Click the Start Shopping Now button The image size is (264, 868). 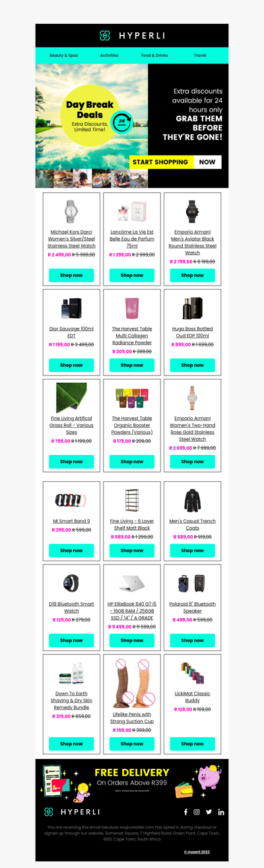(x=175, y=162)
